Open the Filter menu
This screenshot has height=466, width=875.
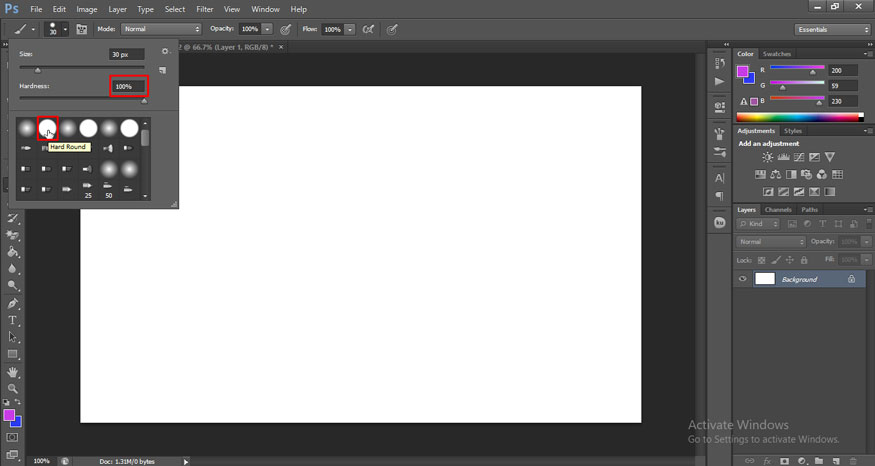(205, 9)
